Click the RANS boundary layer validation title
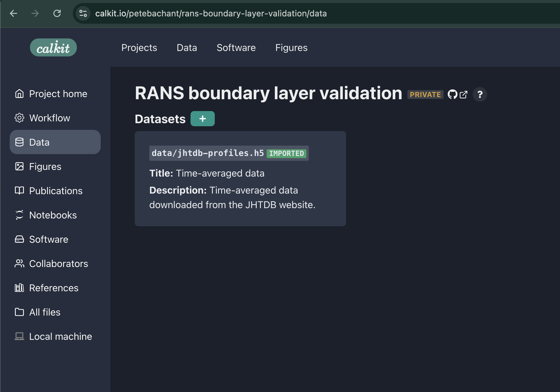 (x=268, y=93)
